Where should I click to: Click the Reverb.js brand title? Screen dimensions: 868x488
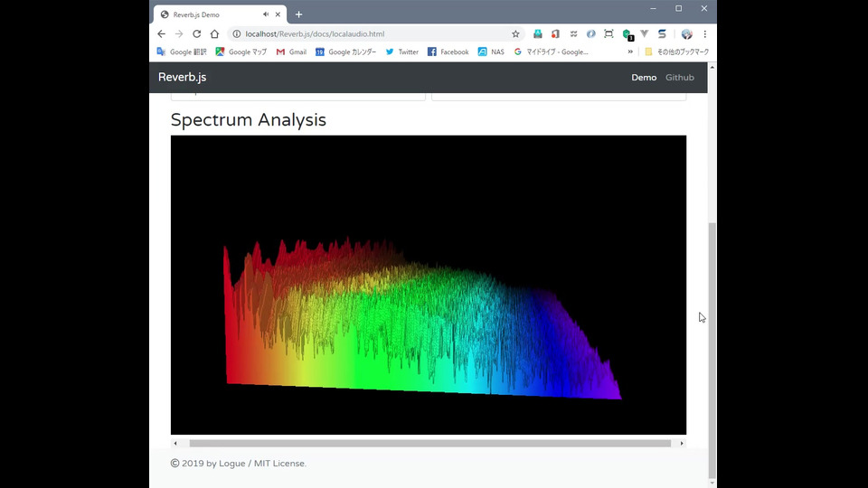[x=182, y=78]
